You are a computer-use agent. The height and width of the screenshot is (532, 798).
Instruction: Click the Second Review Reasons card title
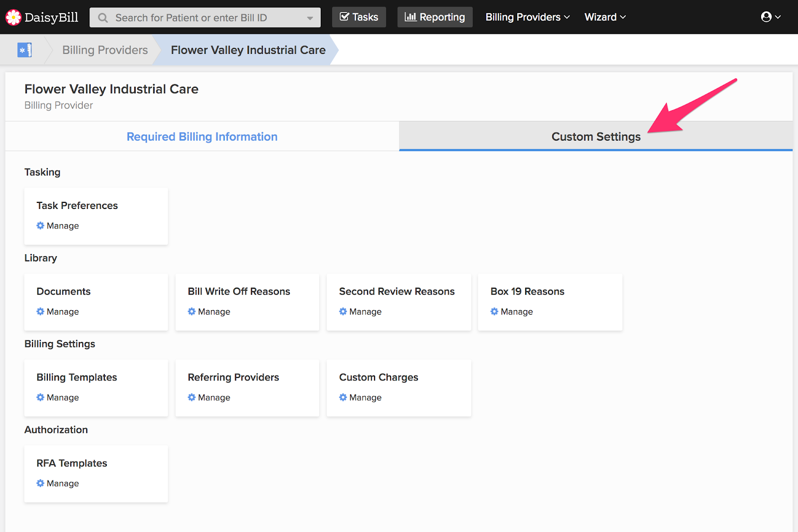click(x=397, y=291)
